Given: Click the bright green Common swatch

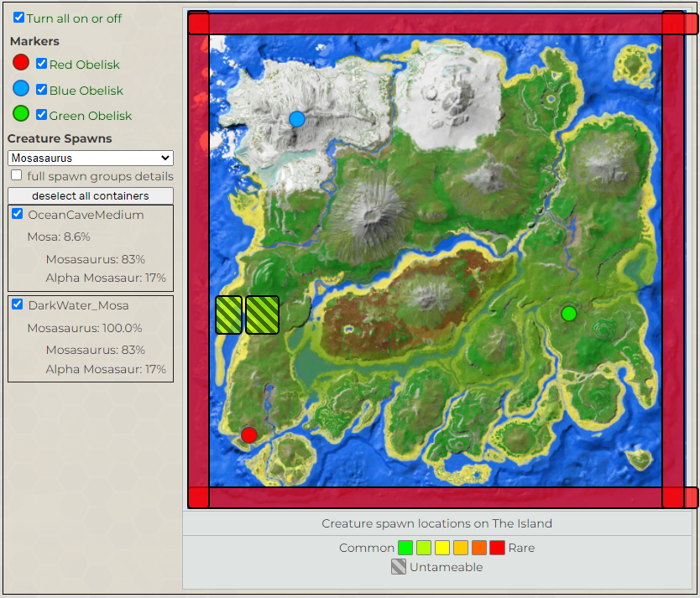Looking at the screenshot, I should (405, 548).
